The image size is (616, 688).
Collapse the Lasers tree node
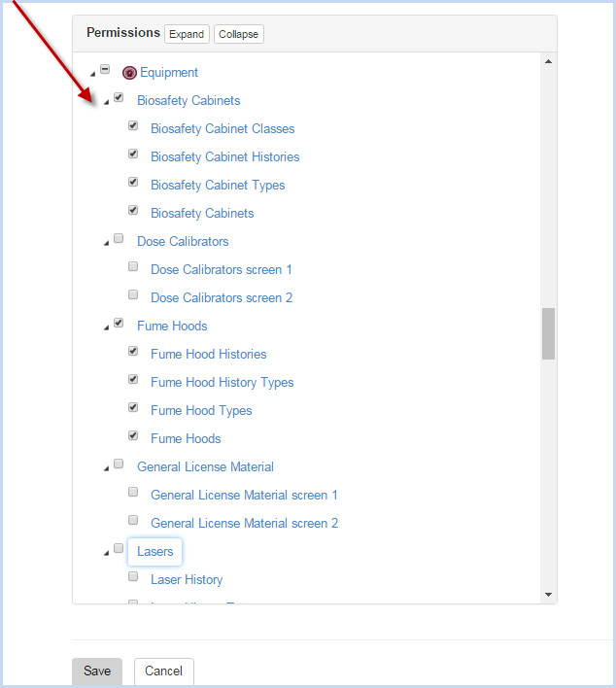click(x=106, y=553)
